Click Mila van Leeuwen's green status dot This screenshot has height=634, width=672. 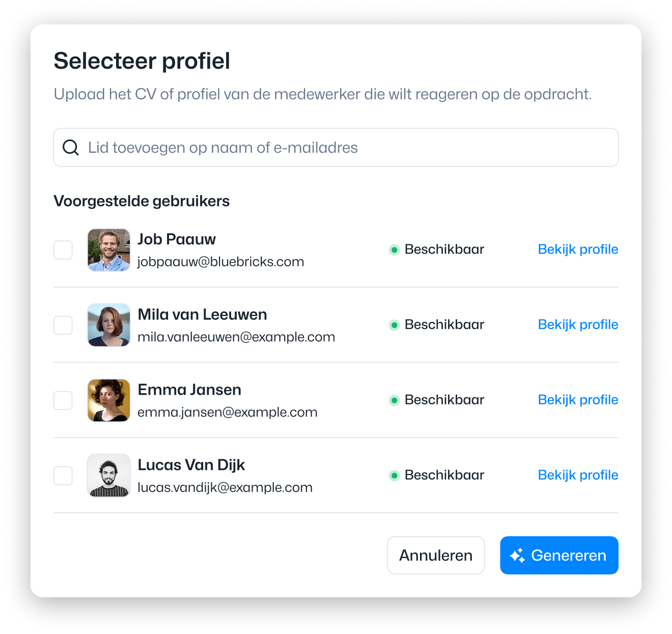(x=394, y=325)
